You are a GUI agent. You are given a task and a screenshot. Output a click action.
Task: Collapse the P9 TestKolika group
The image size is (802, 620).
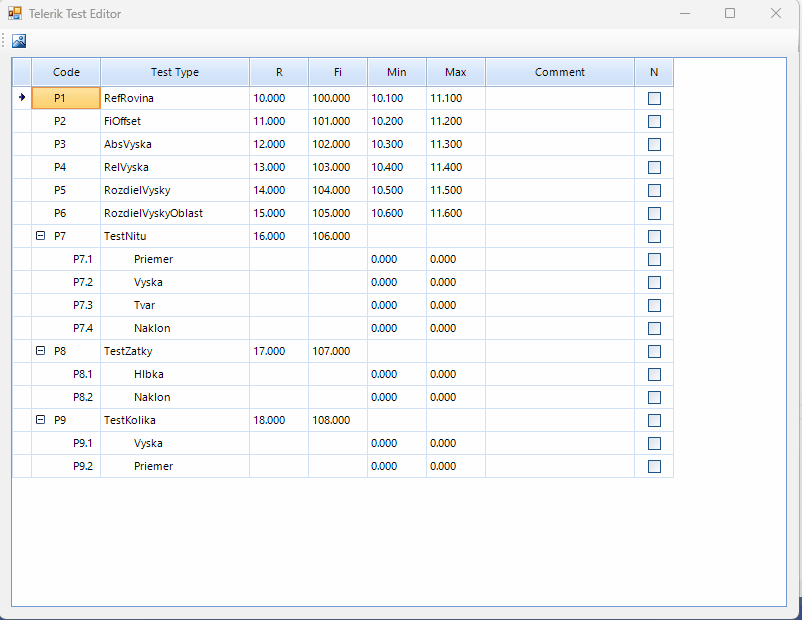(41, 420)
